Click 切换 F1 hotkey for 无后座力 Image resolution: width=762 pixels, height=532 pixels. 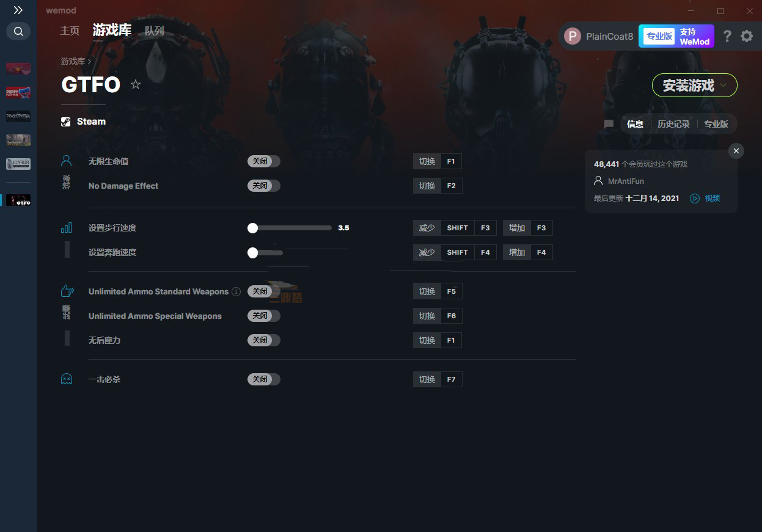tap(438, 340)
